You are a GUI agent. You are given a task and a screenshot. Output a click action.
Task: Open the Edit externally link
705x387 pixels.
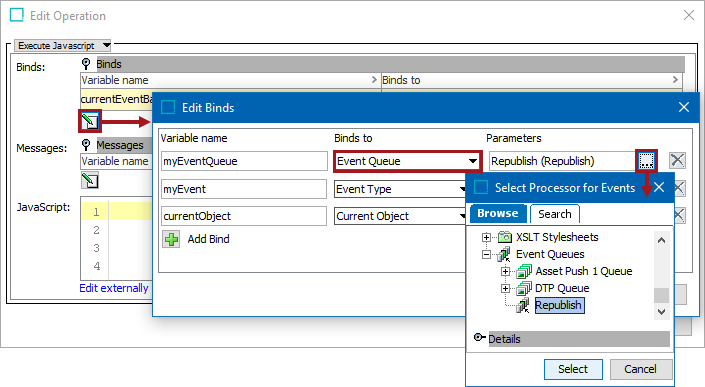114,288
